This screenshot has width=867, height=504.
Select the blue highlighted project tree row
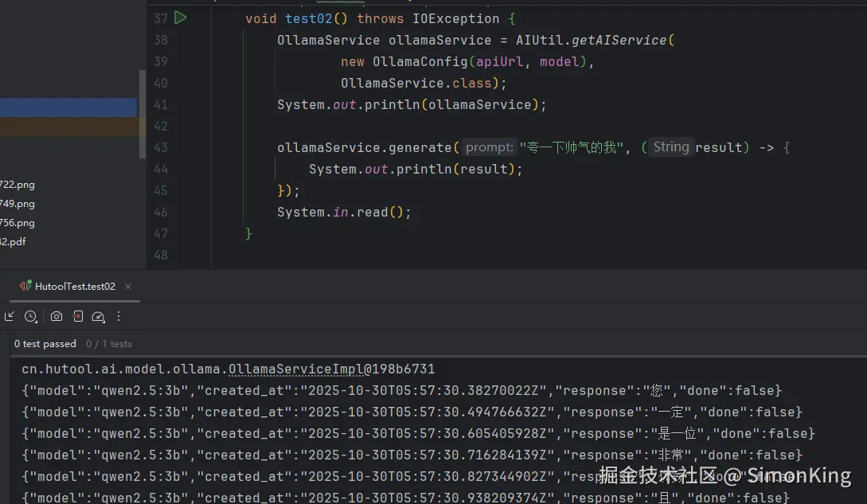pyautogui.click(x=68, y=107)
